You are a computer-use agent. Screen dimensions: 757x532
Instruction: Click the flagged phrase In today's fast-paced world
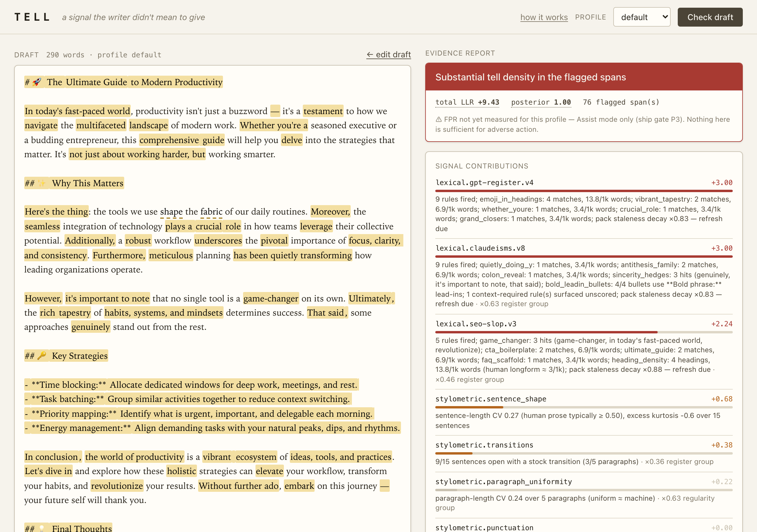coord(77,111)
